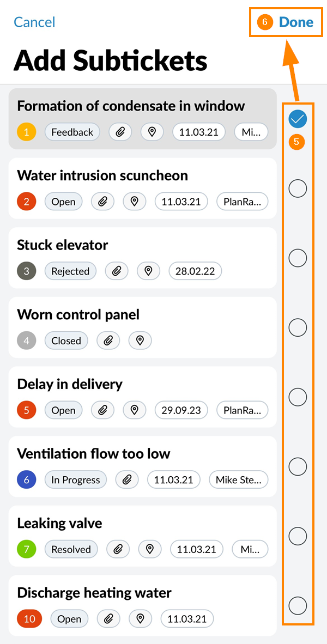Click the Rejected status tag on Stuck elevator

point(70,271)
